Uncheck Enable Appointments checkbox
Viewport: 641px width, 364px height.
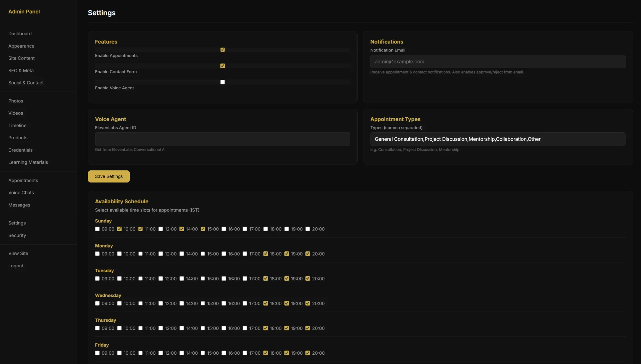222,50
